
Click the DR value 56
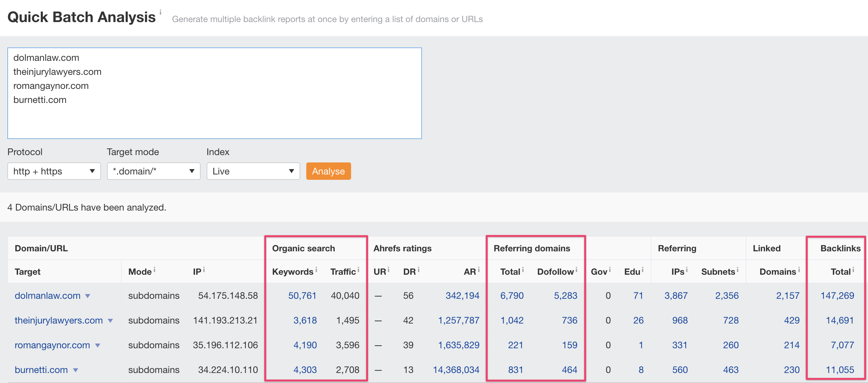point(408,295)
